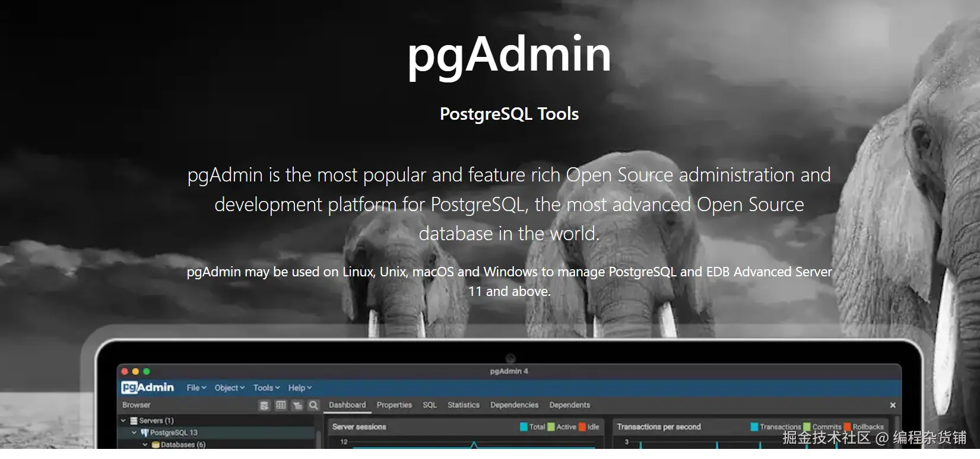Viewport: 980px width, 459px height.
Task: Click the large 'pgAdmin' page heading
Action: tap(509, 57)
